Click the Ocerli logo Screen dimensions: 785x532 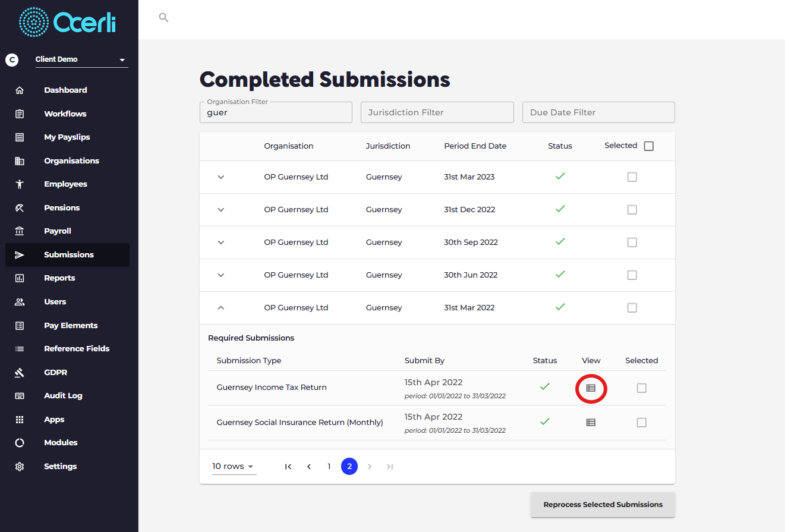pyautogui.click(x=67, y=23)
